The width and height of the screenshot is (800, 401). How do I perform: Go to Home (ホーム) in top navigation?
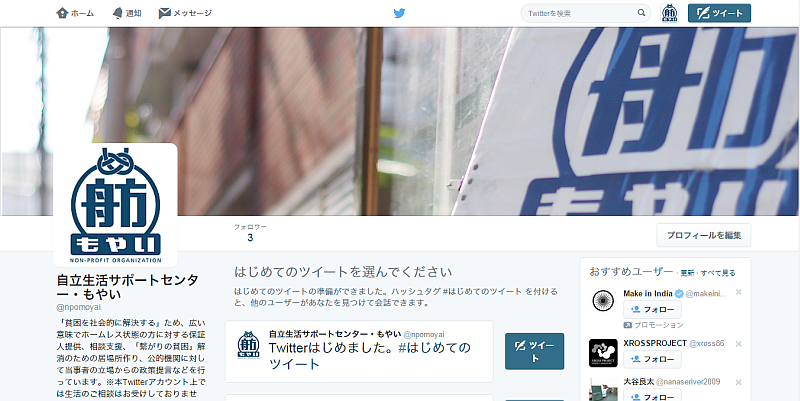75,13
